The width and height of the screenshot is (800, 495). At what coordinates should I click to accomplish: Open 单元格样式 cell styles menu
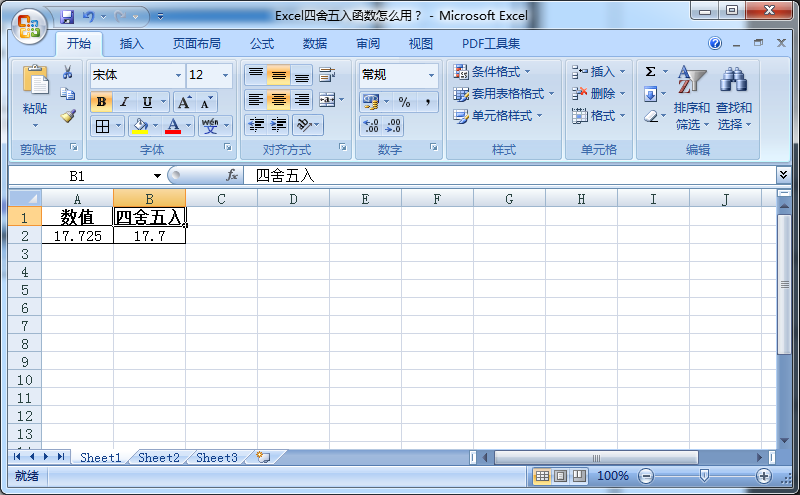(x=498, y=116)
